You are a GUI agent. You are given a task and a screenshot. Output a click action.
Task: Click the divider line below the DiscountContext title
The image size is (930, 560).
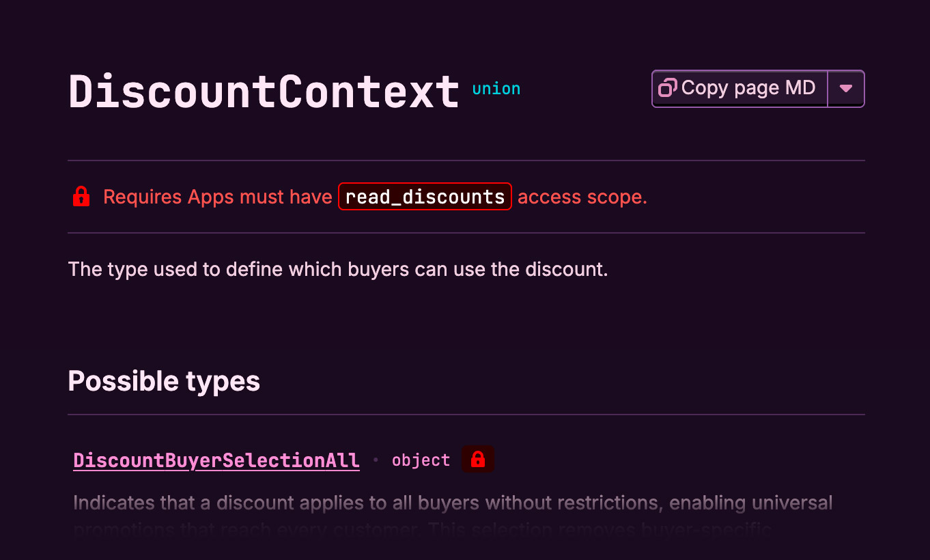(x=466, y=160)
